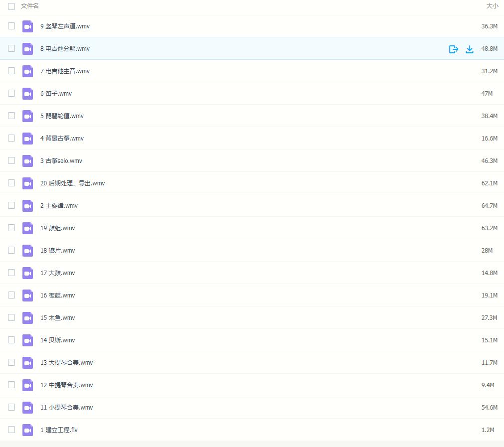Click the download icon on 8 电吉他分解.wmv row
The width and height of the screenshot is (504, 447).
(470, 49)
